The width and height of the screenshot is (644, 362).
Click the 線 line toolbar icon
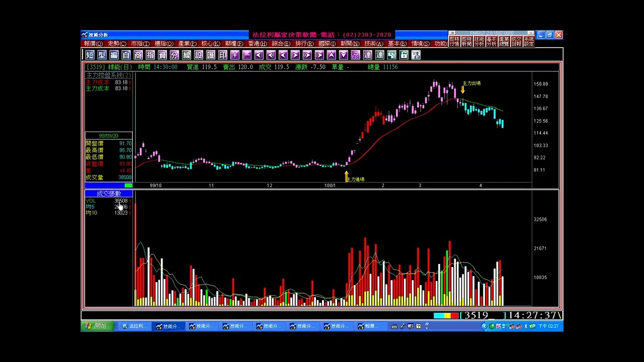tap(186, 55)
